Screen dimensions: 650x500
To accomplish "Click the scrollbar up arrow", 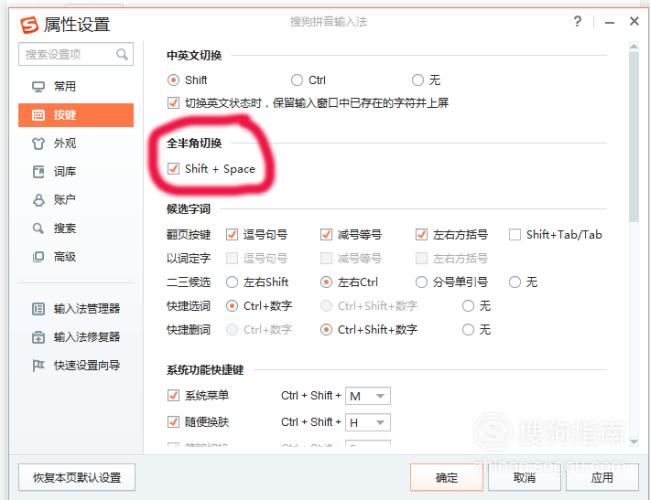I will 633,46.
